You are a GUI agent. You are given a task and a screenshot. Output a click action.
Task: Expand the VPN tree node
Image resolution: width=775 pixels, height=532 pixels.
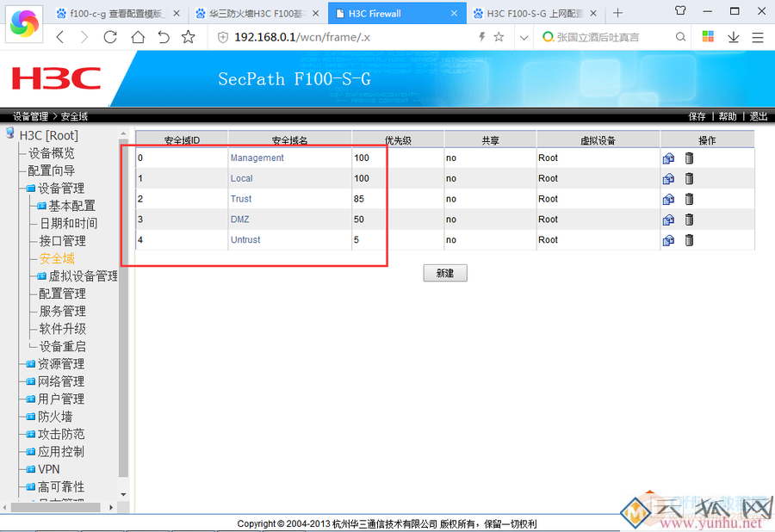(30, 469)
